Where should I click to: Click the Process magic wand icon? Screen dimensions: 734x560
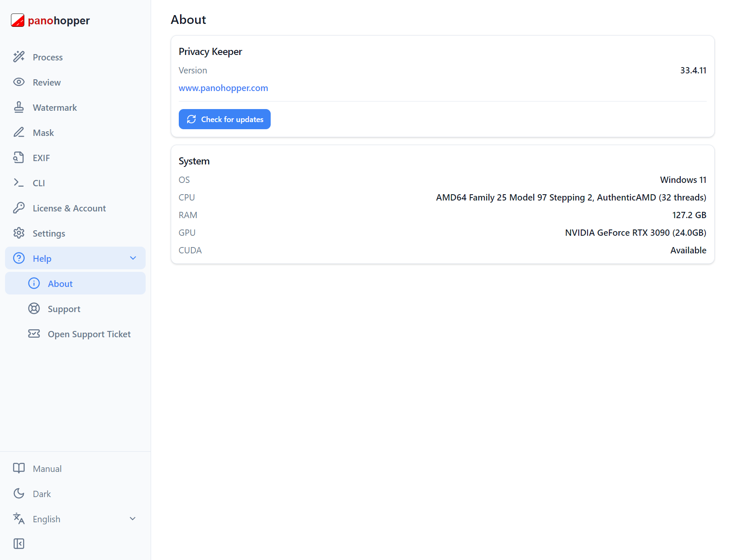pyautogui.click(x=19, y=57)
